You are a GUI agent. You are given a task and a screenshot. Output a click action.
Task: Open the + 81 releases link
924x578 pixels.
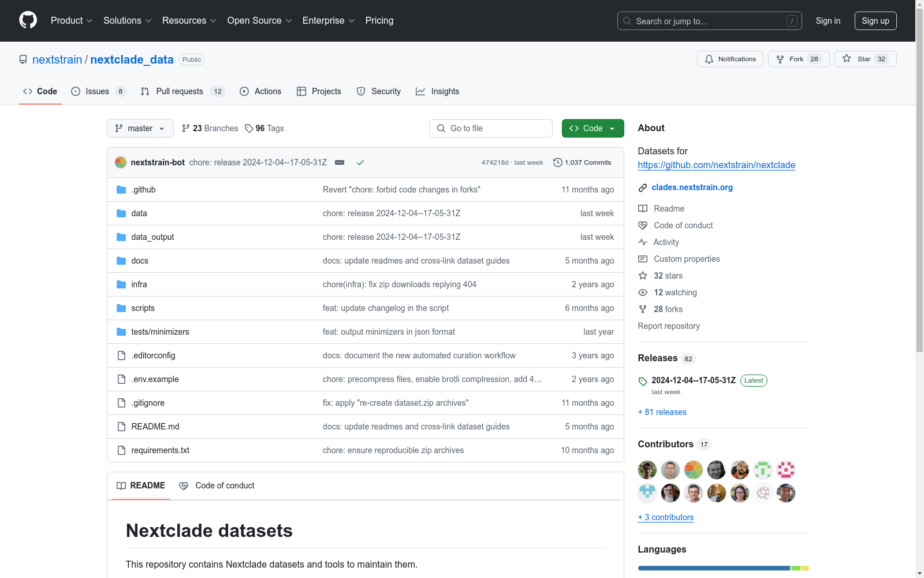pyautogui.click(x=662, y=412)
